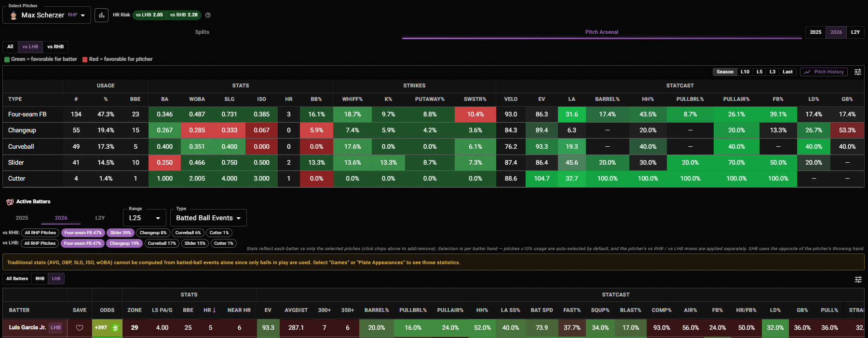This screenshot has height=338, width=868.
Task: Filter batters table to RHB only
Action: coord(40,279)
